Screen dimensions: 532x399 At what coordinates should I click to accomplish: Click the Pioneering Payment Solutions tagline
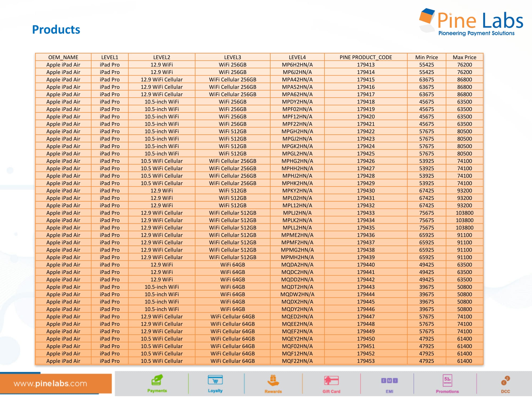(x=476, y=33)
